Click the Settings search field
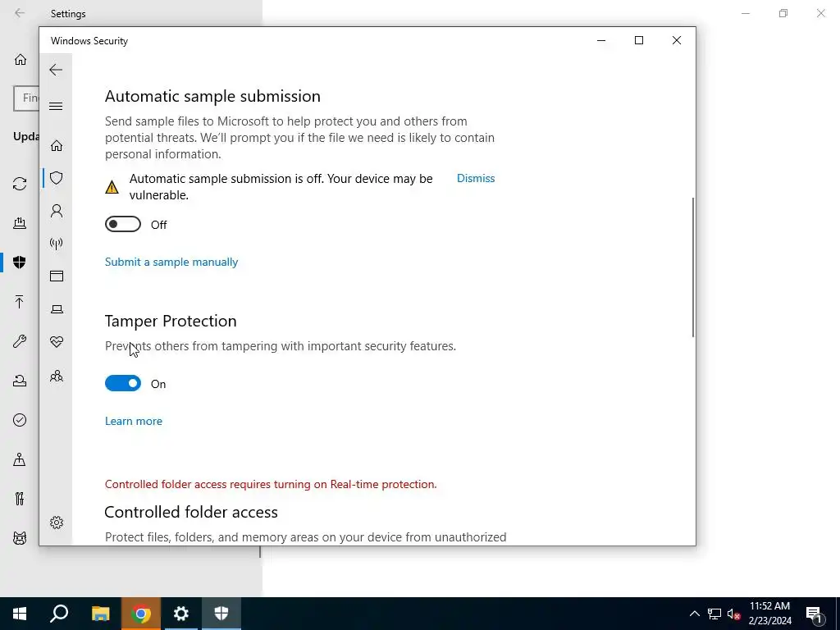840x630 pixels. click(x=27, y=98)
